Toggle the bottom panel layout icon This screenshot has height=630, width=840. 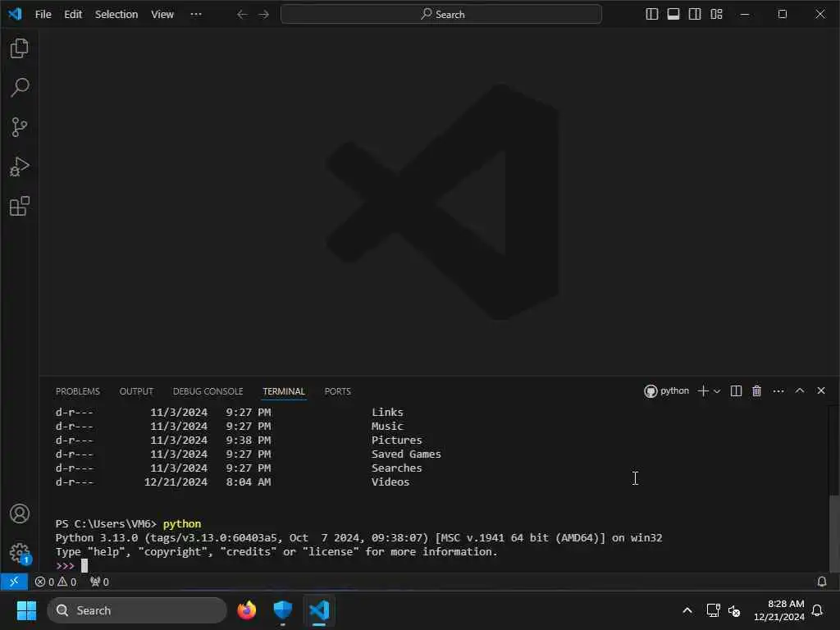[x=673, y=15]
